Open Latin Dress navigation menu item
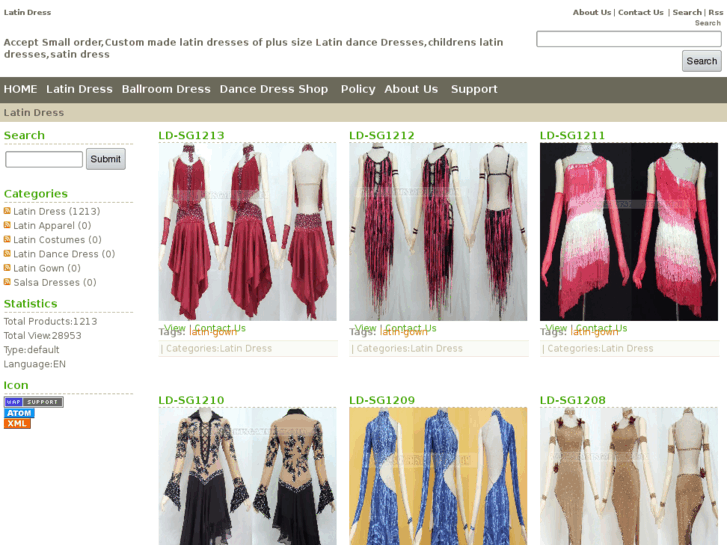The height and width of the screenshot is (545, 727). (x=79, y=89)
